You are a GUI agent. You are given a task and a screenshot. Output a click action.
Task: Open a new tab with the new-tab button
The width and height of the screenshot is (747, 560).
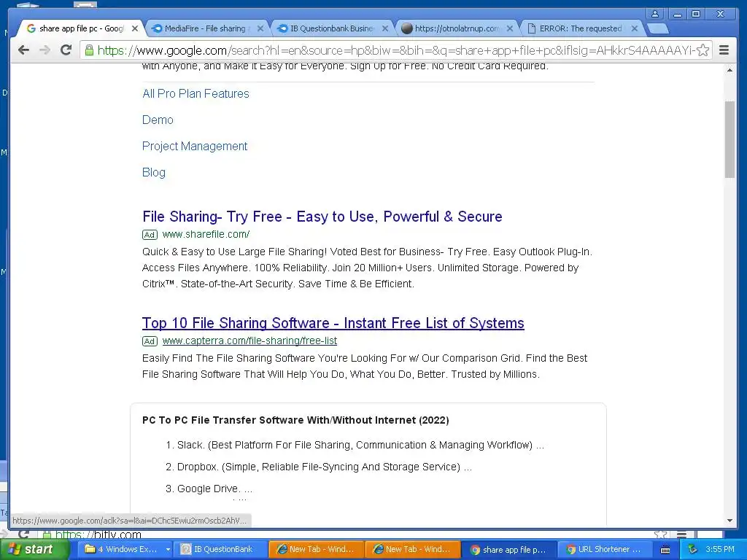click(658, 28)
